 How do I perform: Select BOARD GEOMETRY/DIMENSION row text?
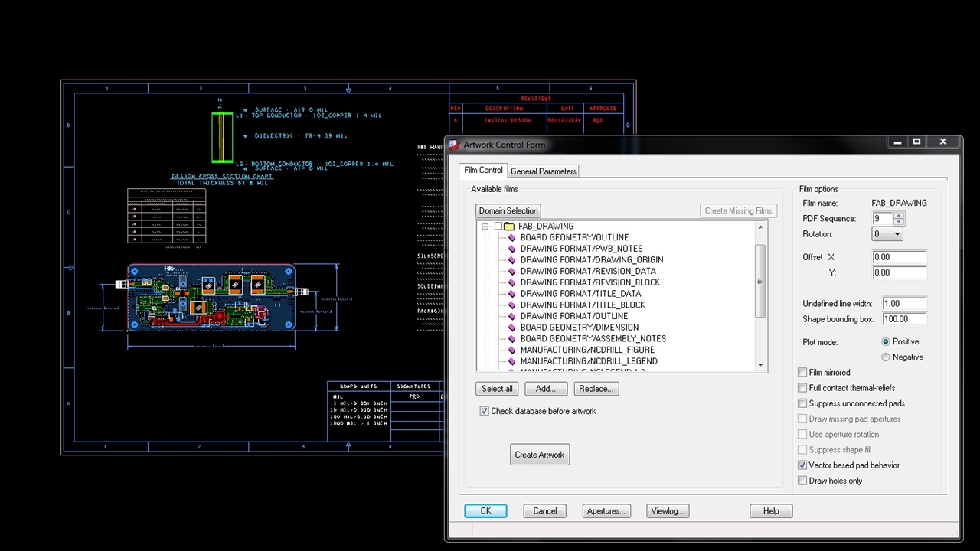coord(580,328)
